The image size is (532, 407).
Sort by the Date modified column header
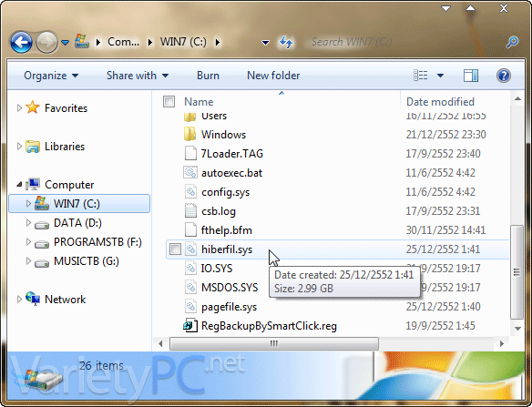[440, 102]
